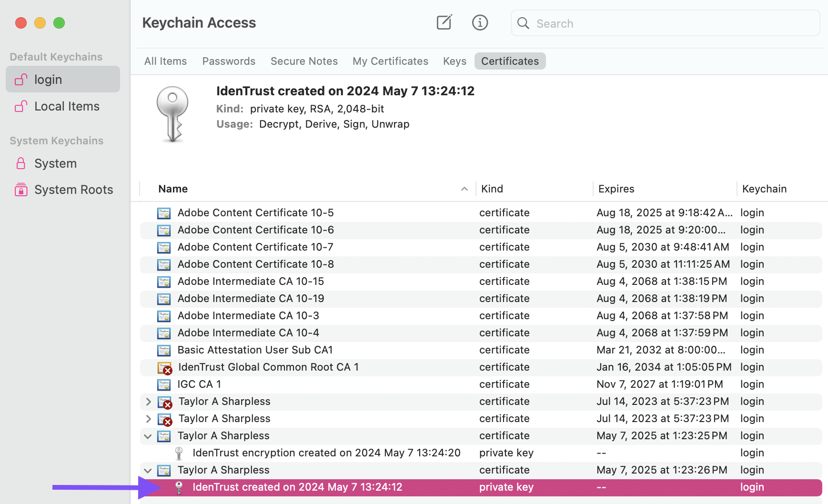Click the key icon beside IdenTrust encryption entry
The width and height of the screenshot is (828, 504).
(179, 453)
